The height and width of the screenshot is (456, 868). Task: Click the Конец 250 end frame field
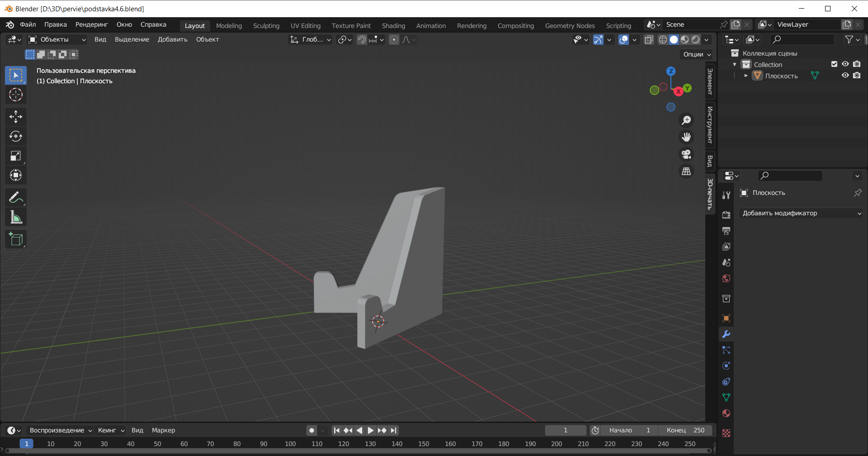pyautogui.click(x=685, y=430)
